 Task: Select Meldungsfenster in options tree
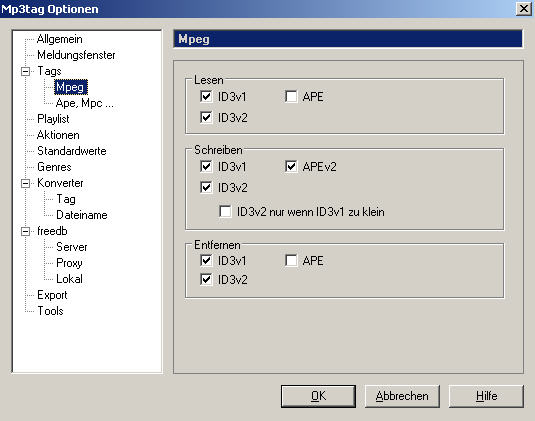pyautogui.click(x=76, y=55)
